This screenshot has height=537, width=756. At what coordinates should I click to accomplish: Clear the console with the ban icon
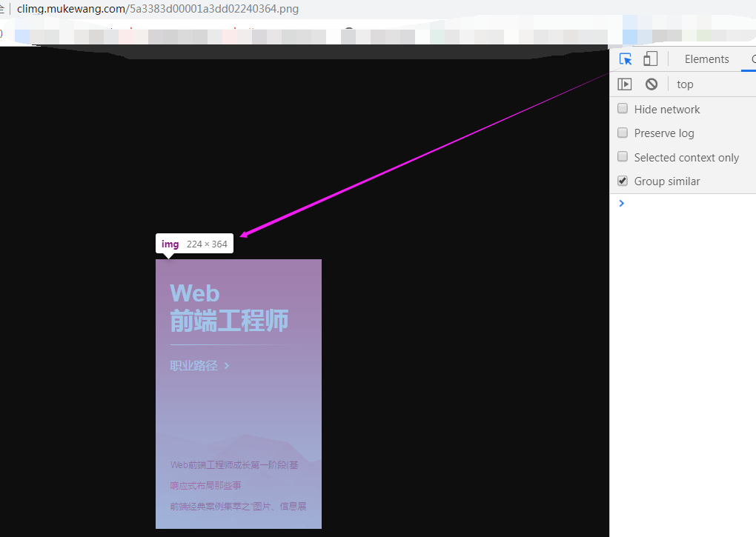(651, 84)
